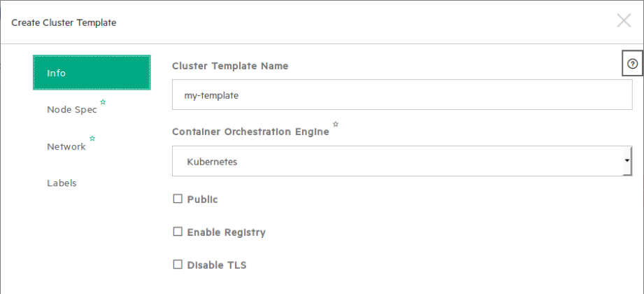Viewport: 644px width, 294px height.
Task: Switch to the Node Spec tab
Action: click(x=72, y=110)
